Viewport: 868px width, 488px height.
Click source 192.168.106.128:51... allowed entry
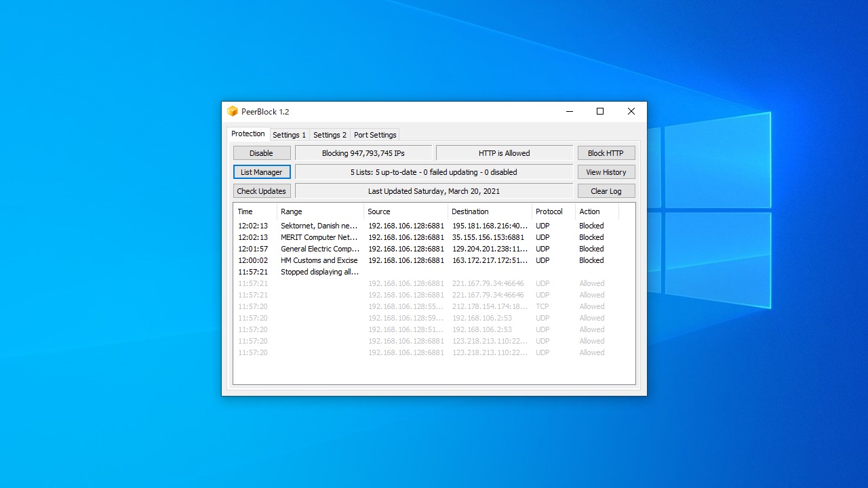(406, 329)
